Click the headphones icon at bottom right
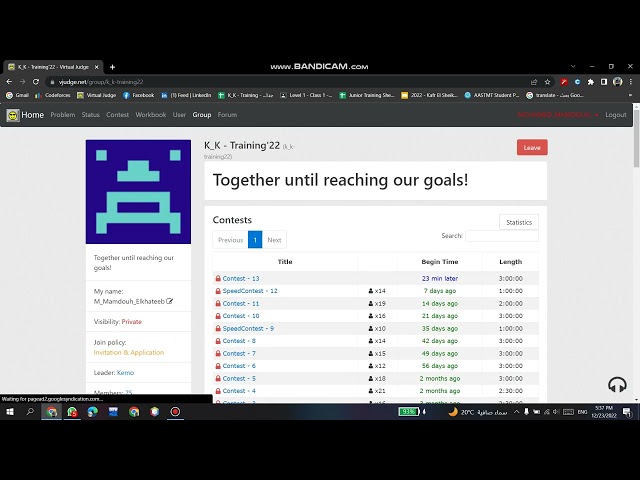Image resolution: width=640 pixels, height=480 pixels. click(x=617, y=385)
